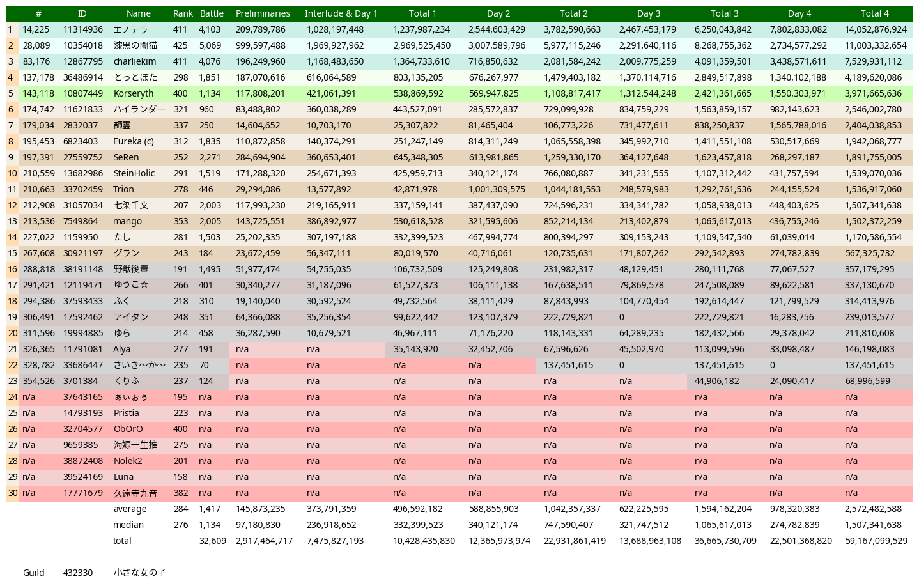This screenshot has width=919, height=588.
Task: Click the ID cell 11314936
Action: (x=83, y=29)
